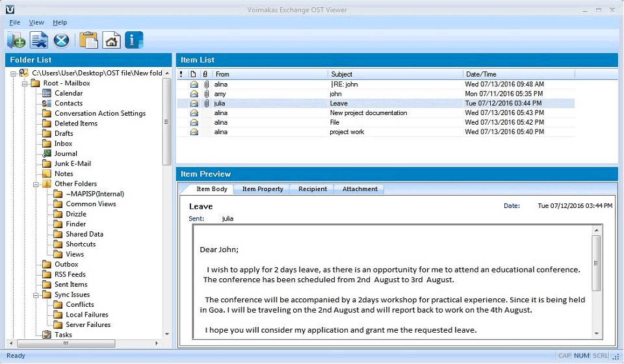Select the Outbox folder
The width and height of the screenshot is (624, 364).
coord(66,264)
